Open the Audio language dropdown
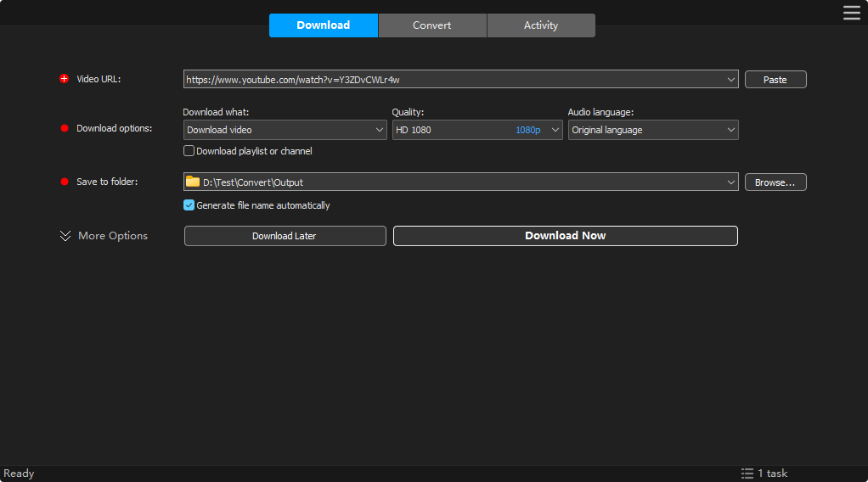 coord(652,130)
